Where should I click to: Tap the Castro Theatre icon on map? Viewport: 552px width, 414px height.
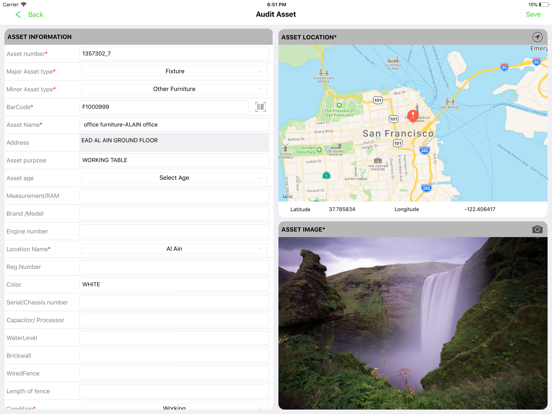(377, 161)
